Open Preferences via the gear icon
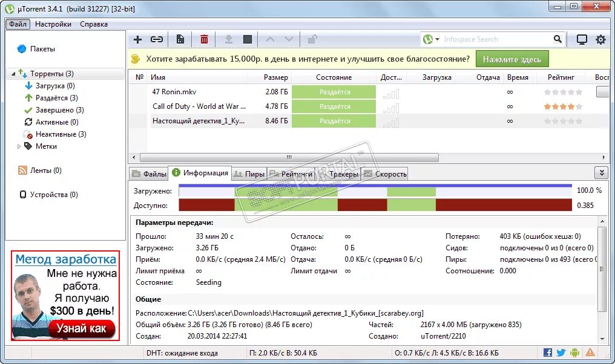615x364 pixels. point(600,39)
